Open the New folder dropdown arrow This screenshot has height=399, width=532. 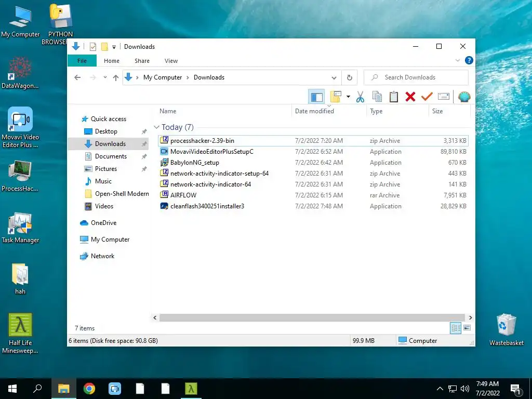(x=348, y=97)
